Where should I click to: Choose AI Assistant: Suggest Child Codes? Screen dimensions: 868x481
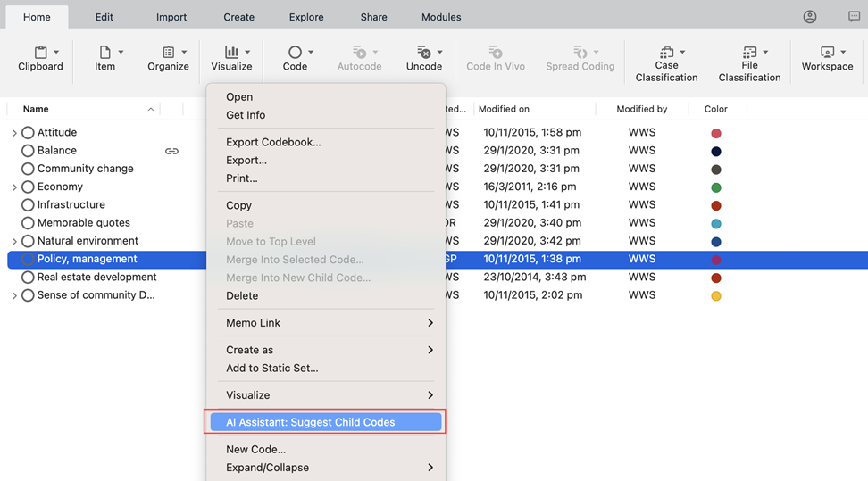point(326,422)
